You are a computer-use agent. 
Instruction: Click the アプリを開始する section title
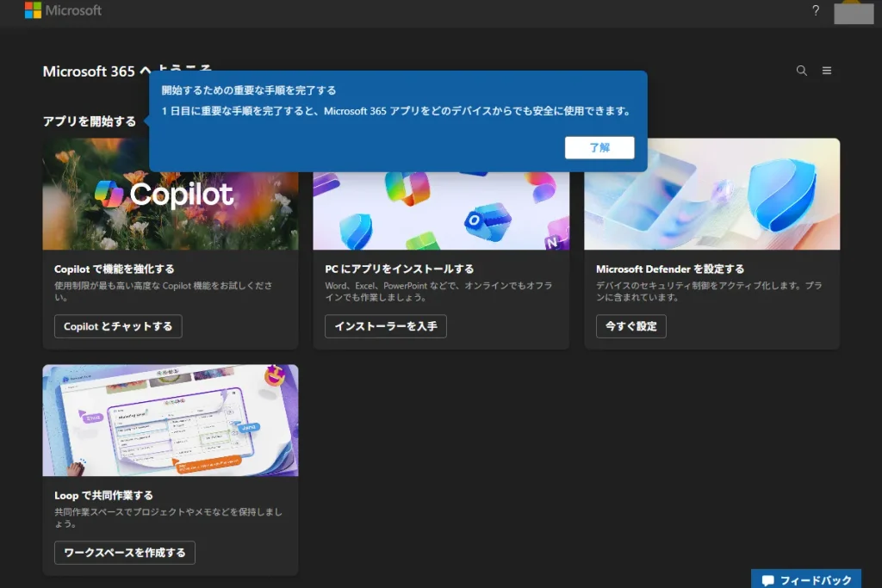[90, 121]
